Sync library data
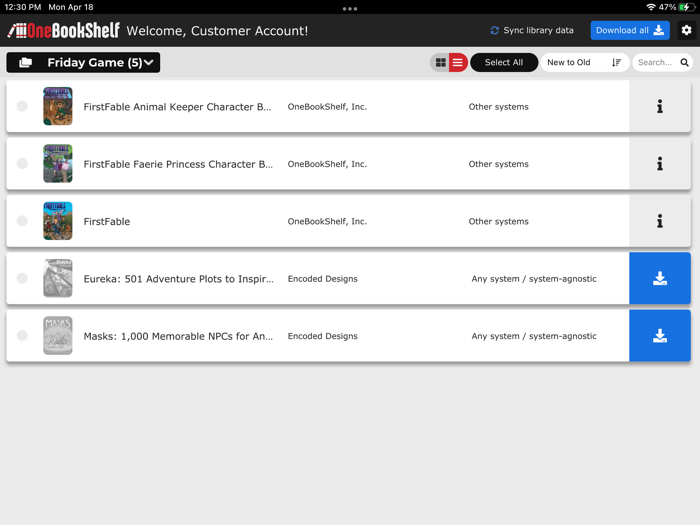Image resolution: width=700 pixels, height=525 pixels. [x=532, y=30]
